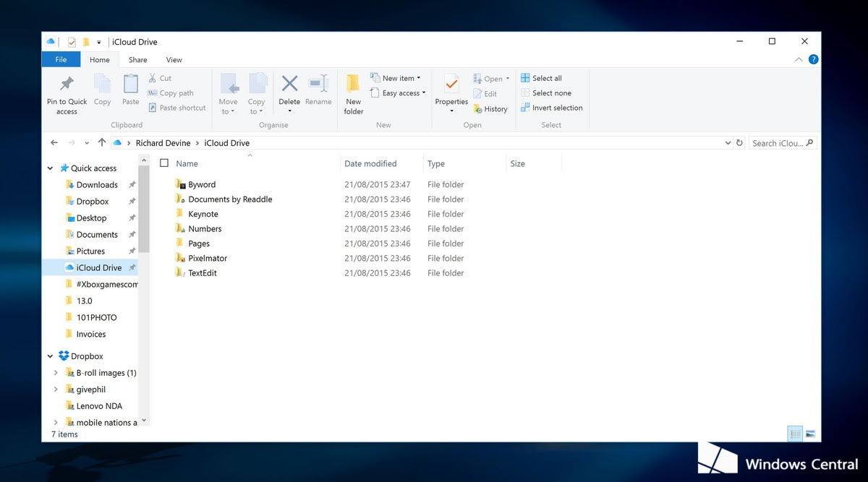
Task: Click Select all in ribbon
Action: [x=541, y=78]
